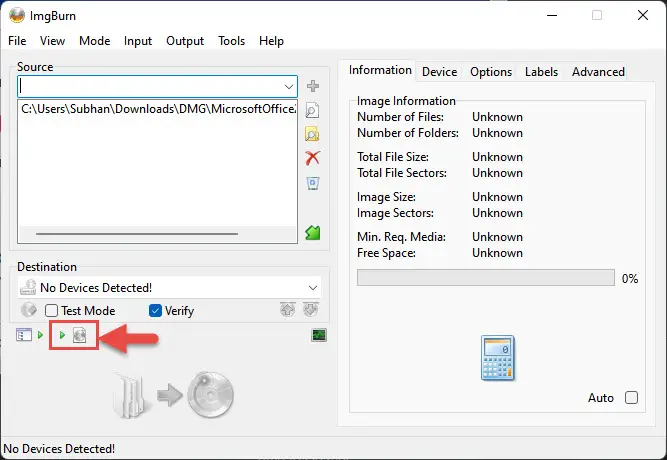
Task: Minimize the ImgBurn window
Action: pos(552,15)
